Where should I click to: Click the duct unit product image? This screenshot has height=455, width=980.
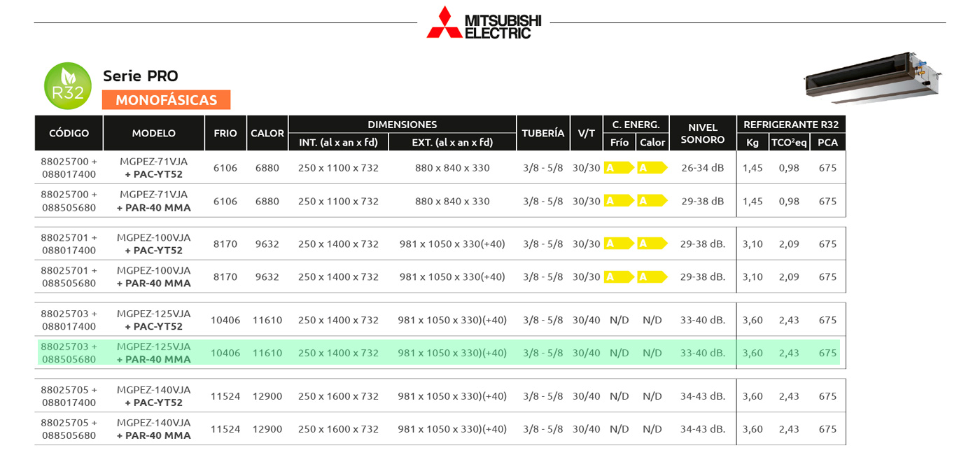[872, 75]
